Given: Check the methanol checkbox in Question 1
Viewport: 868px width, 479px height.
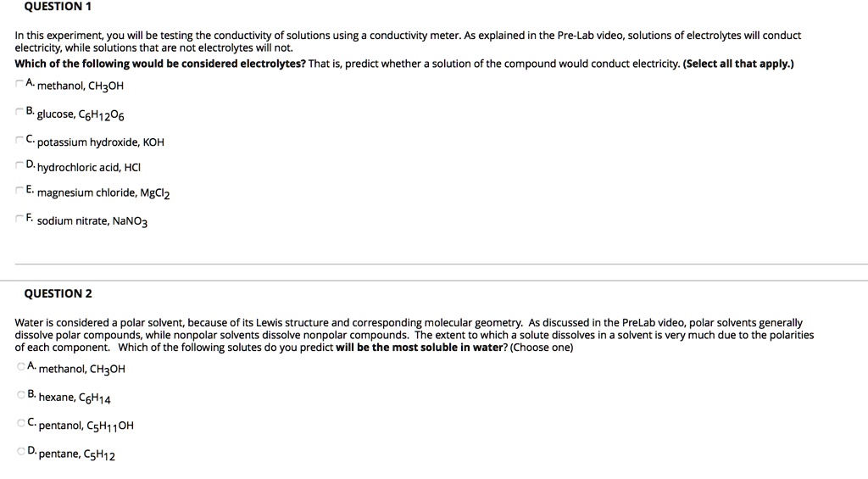Looking at the screenshot, I should pos(19,83).
